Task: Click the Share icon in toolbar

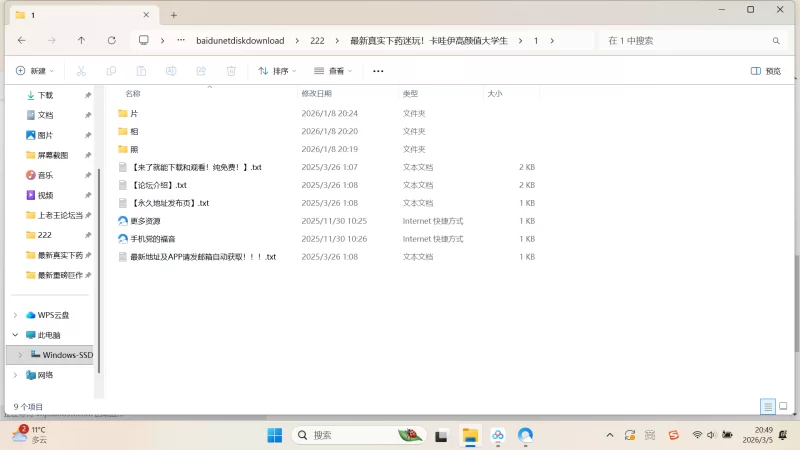Action: pos(201,71)
